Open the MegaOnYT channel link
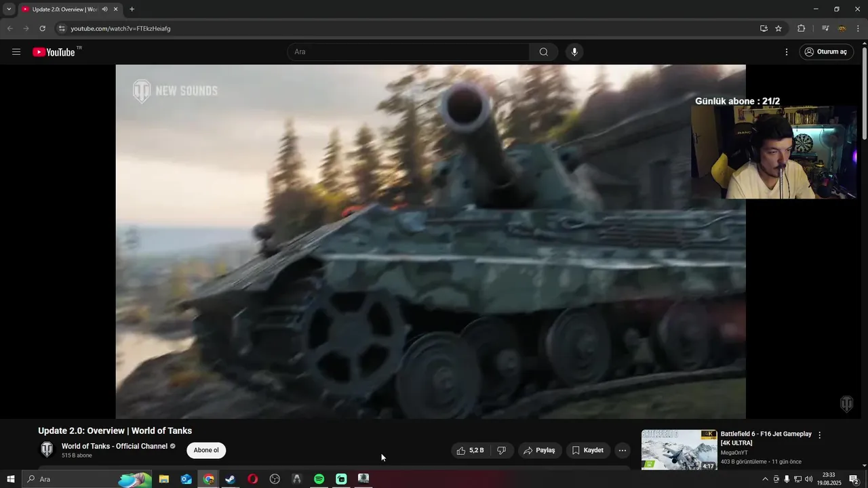This screenshot has height=488, width=868. coord(736,453)
